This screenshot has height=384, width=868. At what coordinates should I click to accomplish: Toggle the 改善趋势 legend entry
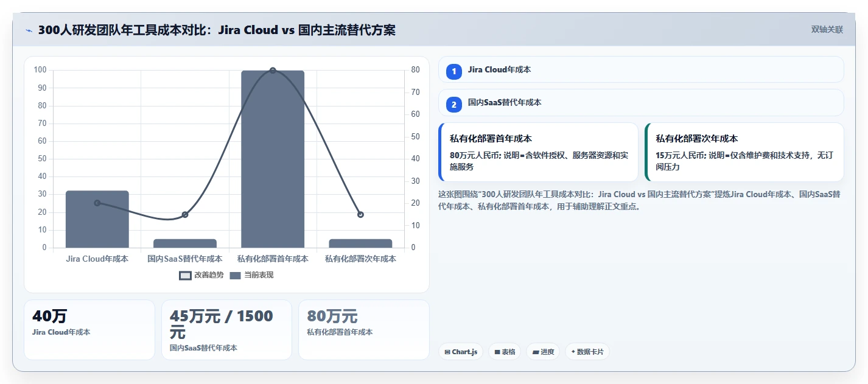coord(201,275)
